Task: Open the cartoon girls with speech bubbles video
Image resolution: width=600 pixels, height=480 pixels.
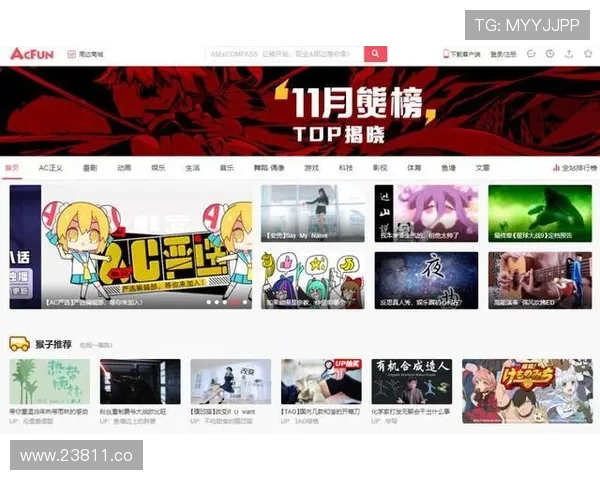Action: pyautogui.click(x=313, y=280)
